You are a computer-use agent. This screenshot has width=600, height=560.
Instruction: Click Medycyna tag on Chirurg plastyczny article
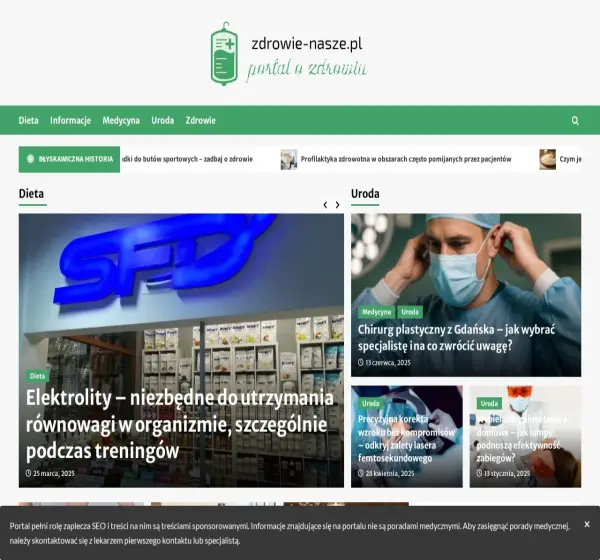pos(377,312)
